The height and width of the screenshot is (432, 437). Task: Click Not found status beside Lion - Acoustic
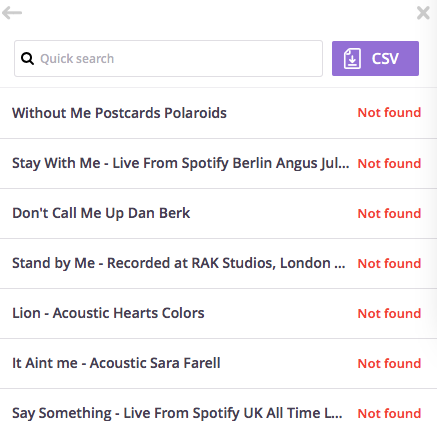(x=389, y=313)
